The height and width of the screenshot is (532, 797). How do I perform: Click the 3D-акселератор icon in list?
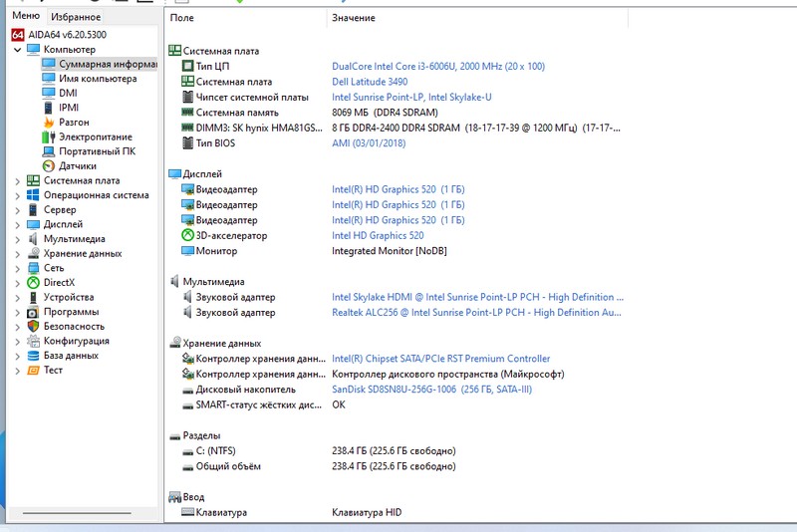click(187, 236)
